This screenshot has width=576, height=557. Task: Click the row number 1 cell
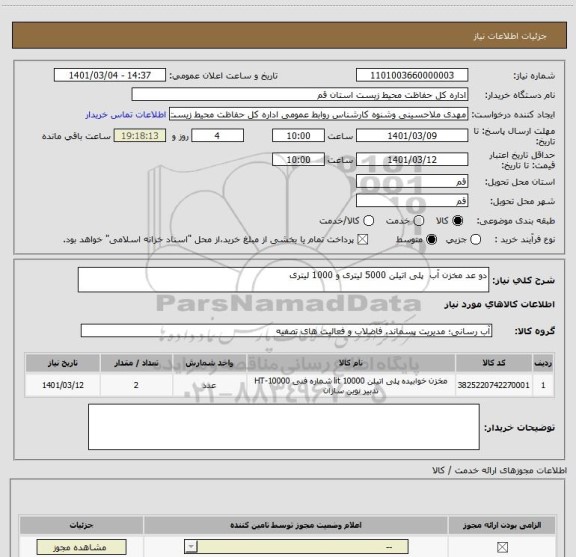pyautogui.click(x=543, y=385)
